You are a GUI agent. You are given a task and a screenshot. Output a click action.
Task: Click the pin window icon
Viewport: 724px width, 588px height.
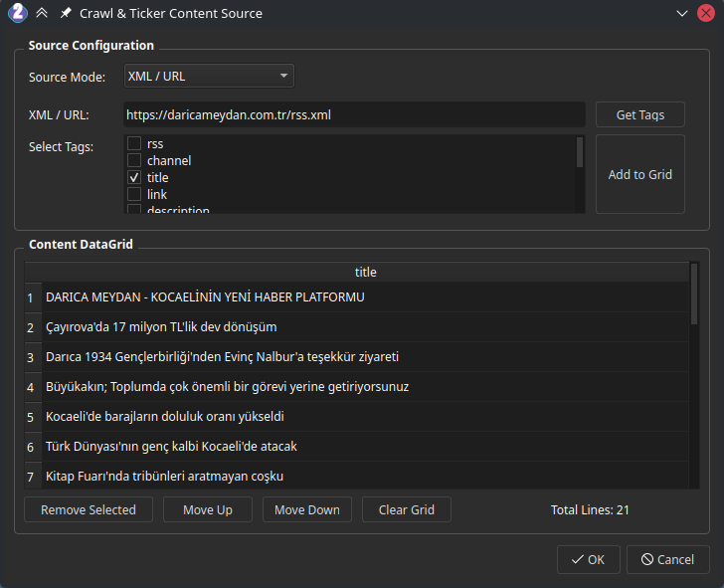pyautogui.click(x=66, y=13)
